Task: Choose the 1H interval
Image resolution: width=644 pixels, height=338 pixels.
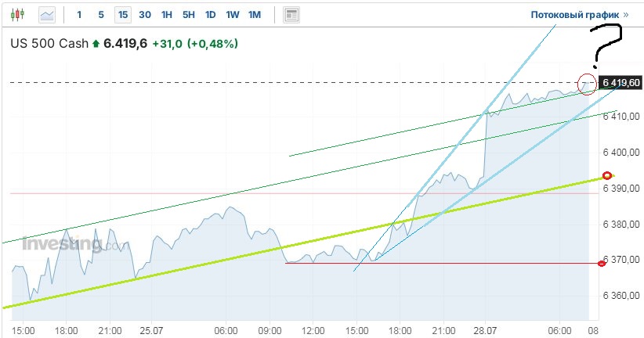Action: [x=167, y=14]
